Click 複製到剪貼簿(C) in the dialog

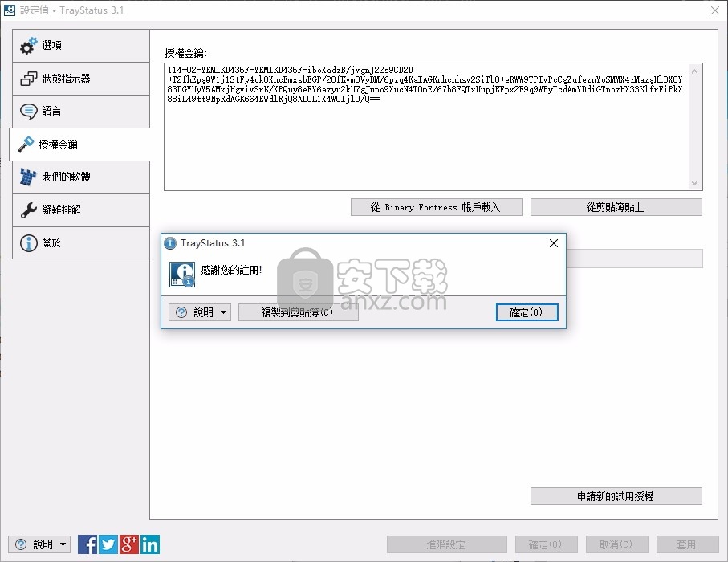298,312
